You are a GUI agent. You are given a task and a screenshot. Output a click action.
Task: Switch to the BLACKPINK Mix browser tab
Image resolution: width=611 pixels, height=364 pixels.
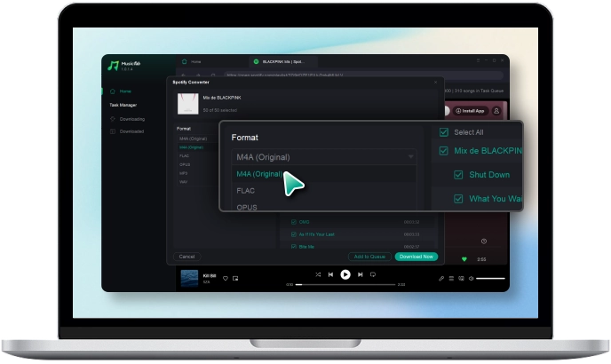[x=282, y=62]
